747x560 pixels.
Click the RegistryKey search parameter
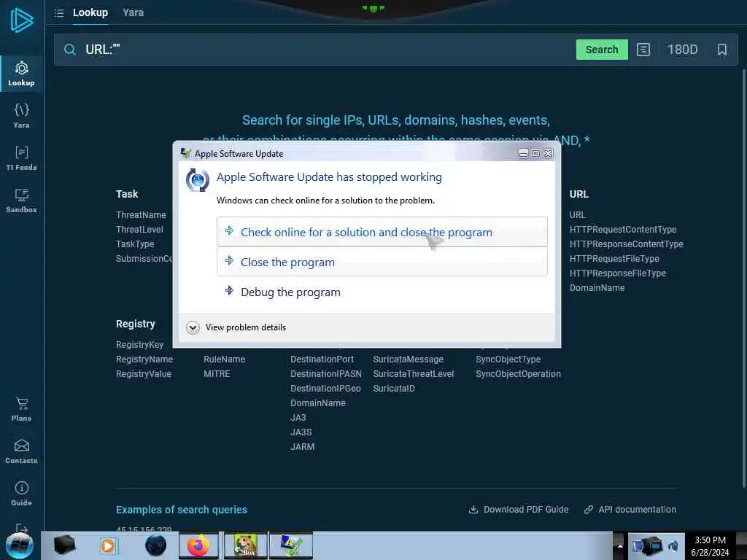[x=139, y=344]
